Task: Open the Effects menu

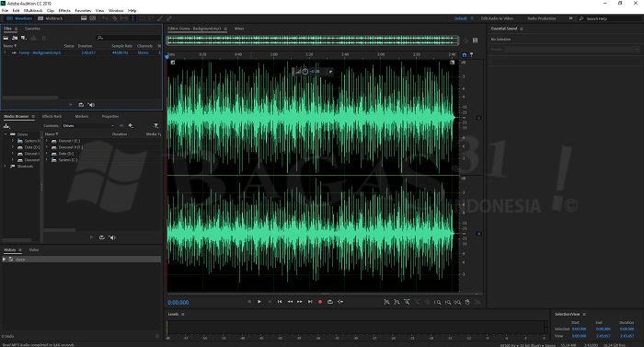Action: 64,11
